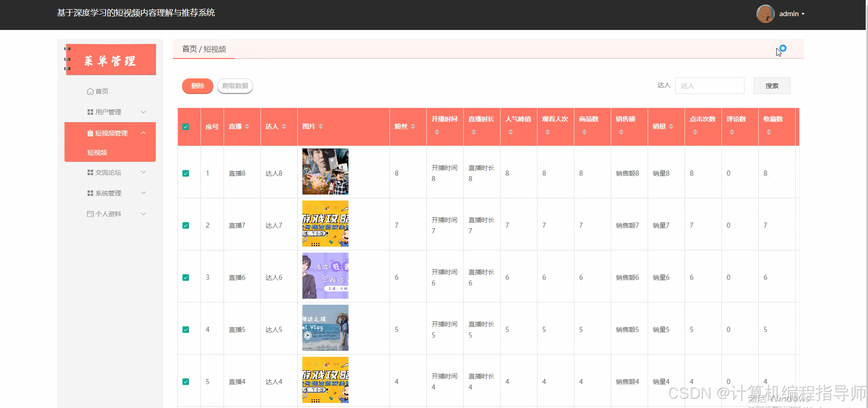The width and height of the screenshot is (868, 408).
Task: Click the grid icon next to 交流论坛
Action: (90, 172)
